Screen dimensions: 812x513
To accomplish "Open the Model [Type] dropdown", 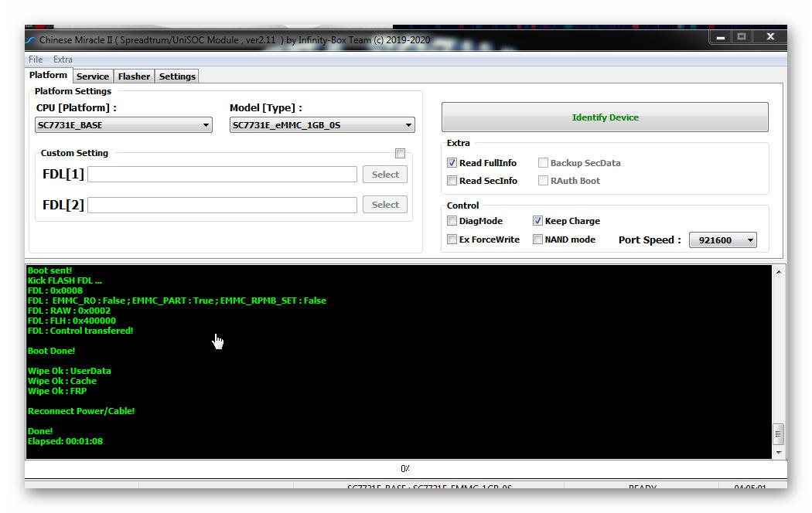I will (x=322, y=125).
